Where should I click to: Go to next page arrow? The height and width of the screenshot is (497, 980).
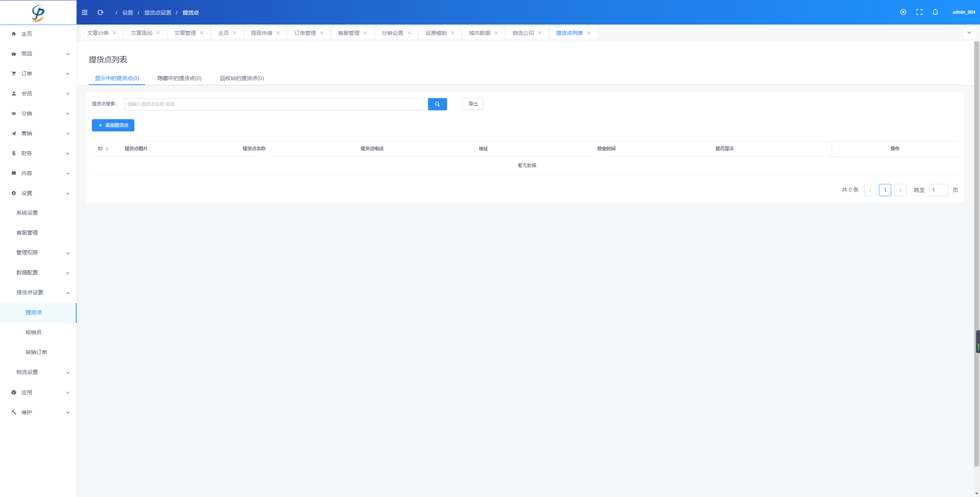(900, 190)
